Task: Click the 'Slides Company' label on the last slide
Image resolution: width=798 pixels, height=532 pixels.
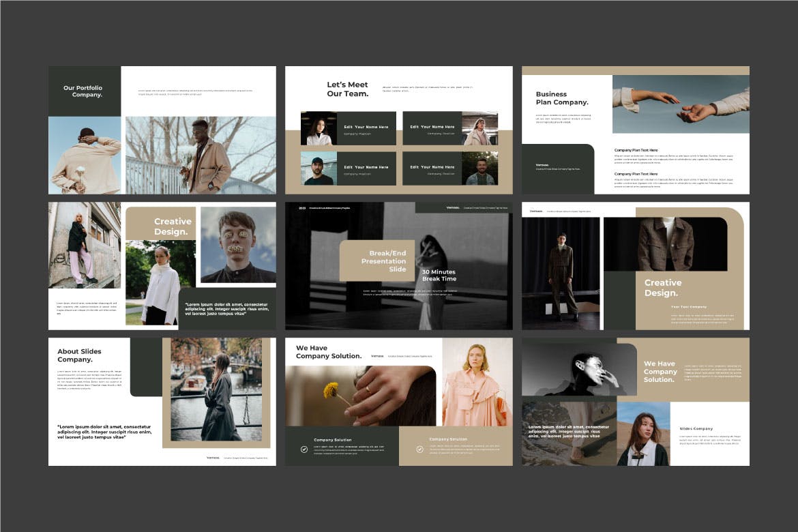Action: coord(696,428)
